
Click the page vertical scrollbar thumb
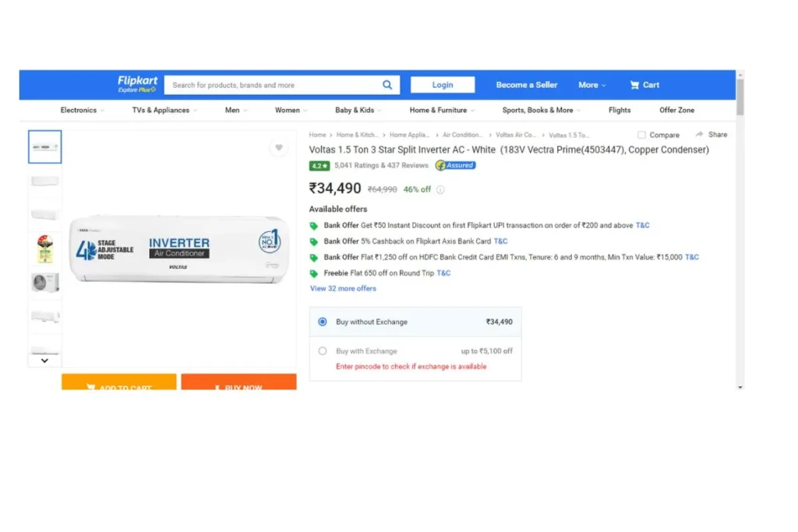[x=740, y=97]
